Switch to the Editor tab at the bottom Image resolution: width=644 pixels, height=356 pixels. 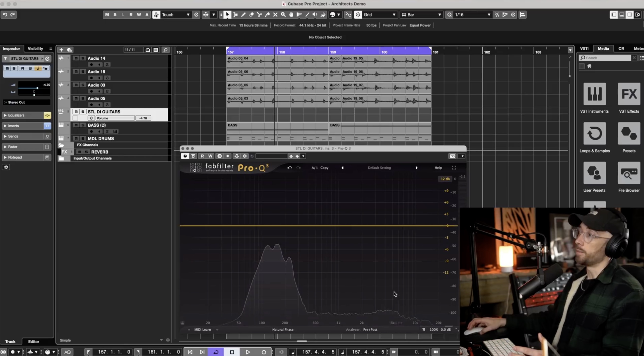33,342
